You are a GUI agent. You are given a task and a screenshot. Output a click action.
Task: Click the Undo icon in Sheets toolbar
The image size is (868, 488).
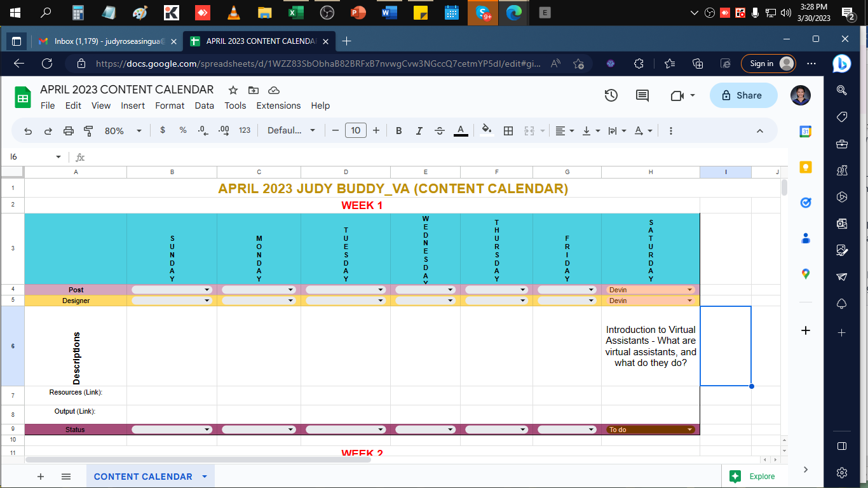[28, 131]
